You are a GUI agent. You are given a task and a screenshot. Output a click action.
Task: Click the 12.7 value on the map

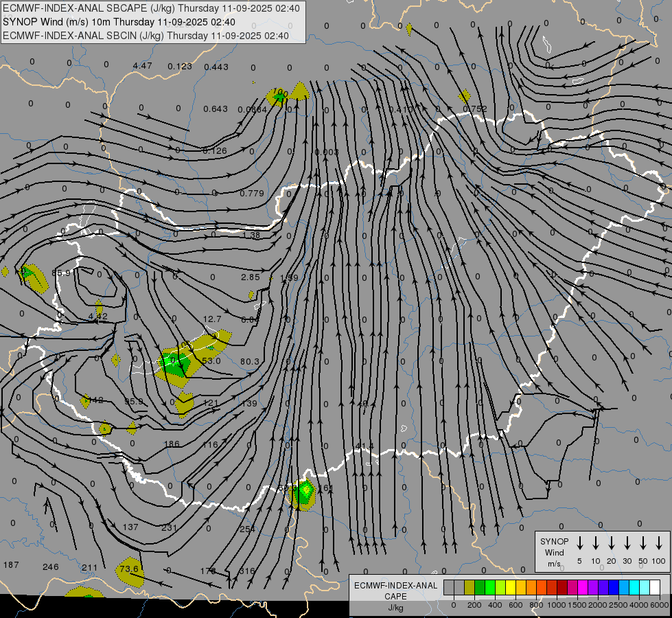[212, 319]
